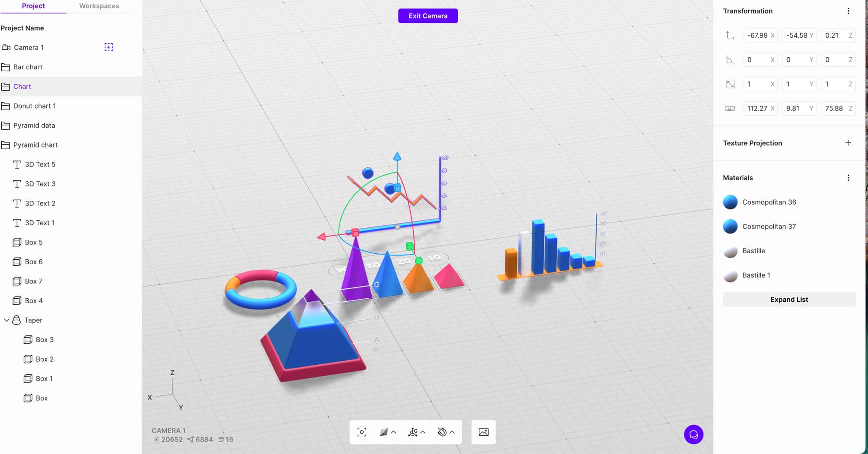The width and height of the screenshot is (868, 454).
Task: Click the text icon beside 3D Text 5
Action: tap(17, 164)
